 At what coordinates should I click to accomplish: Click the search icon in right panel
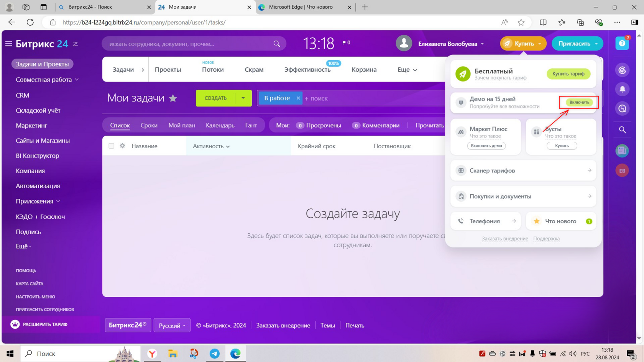point(622,130)
